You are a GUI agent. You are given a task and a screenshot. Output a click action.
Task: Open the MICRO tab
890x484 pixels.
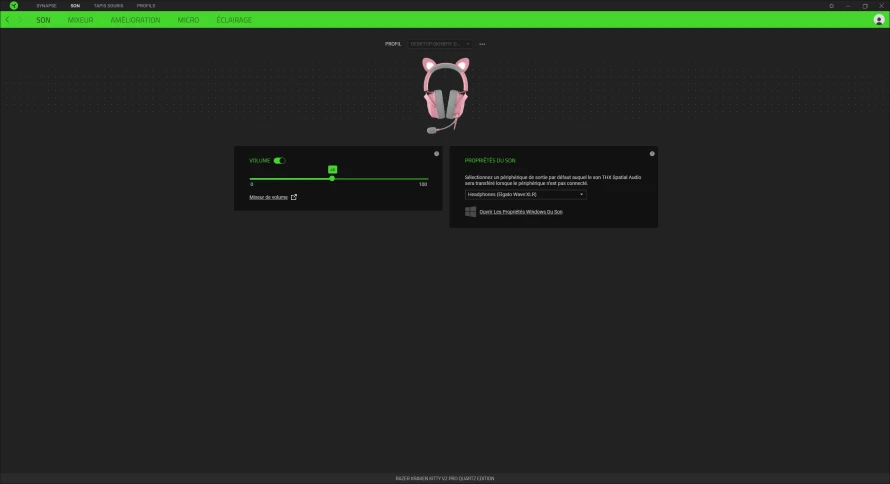pyautogui.click(x=188, y=20)
